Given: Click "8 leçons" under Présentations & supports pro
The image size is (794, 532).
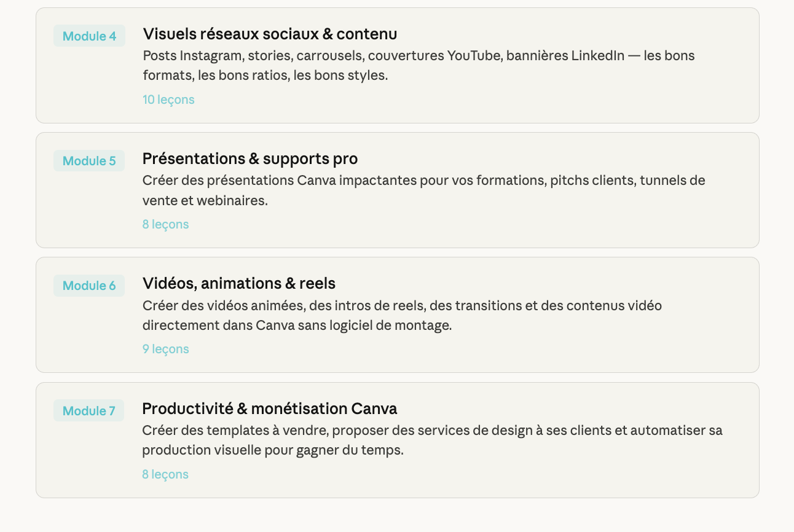Looking at the screenshot, I should 165,224.
